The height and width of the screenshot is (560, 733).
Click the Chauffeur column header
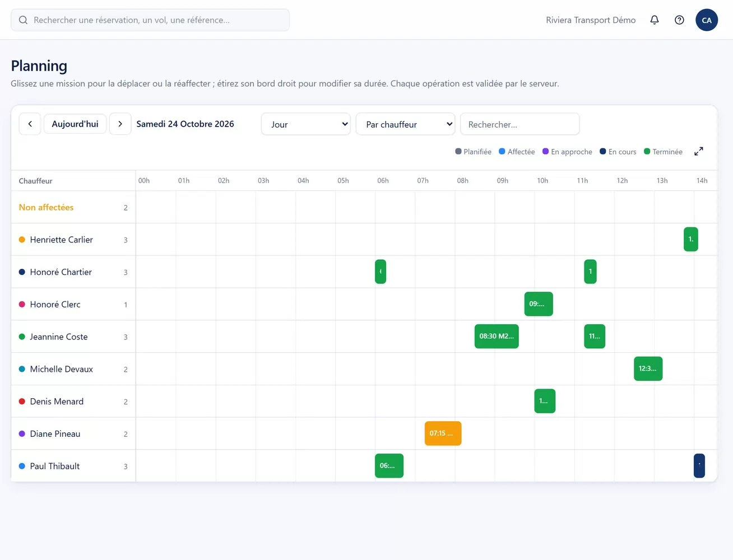click(x=36, y=181)
